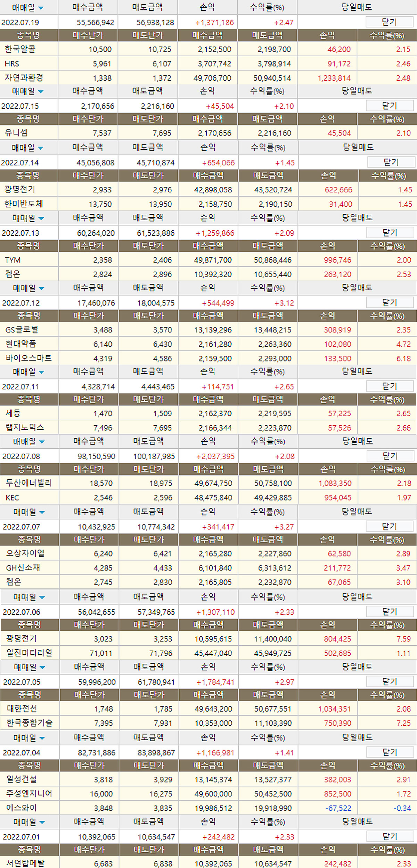Collapse the 2022.07.13 section using 닫기

390,233
